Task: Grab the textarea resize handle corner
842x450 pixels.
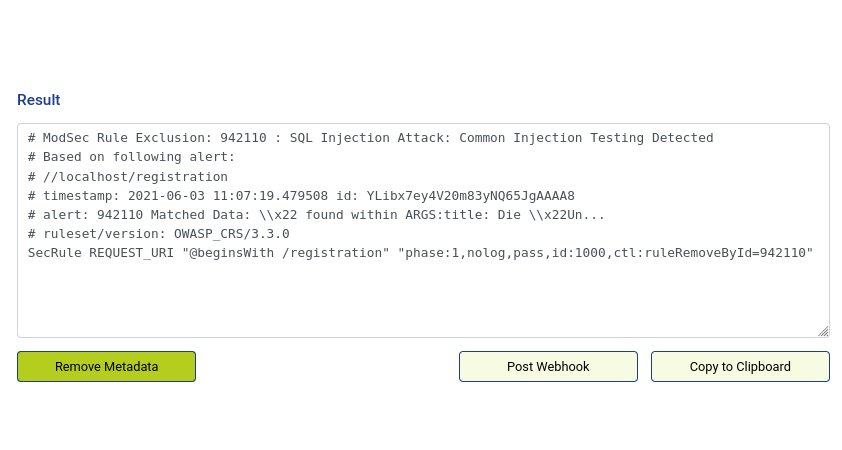Action: tap(823, 331)
